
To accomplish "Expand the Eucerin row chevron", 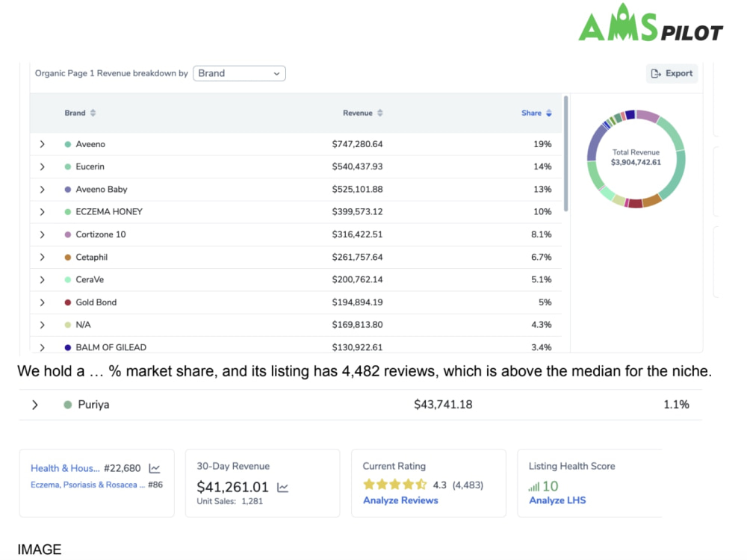I will [42, 167].
